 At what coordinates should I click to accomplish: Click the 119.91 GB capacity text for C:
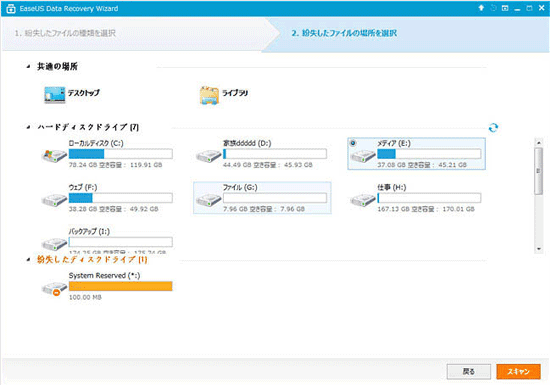click(x=146, y=165)
